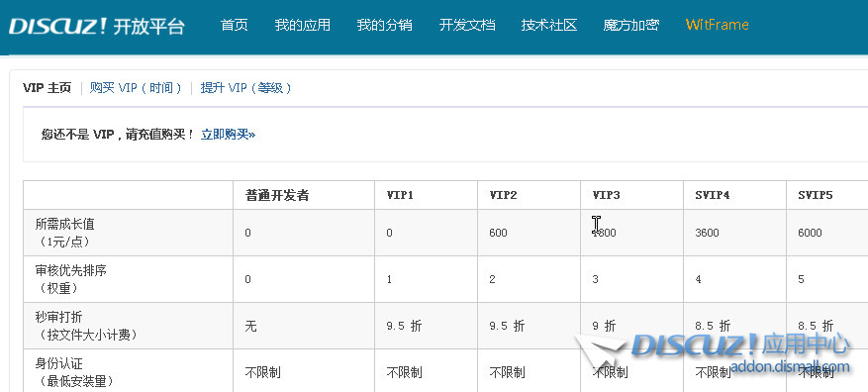
Task: Visit 技术社区 nav link
Action: click(x=549, y=25)
